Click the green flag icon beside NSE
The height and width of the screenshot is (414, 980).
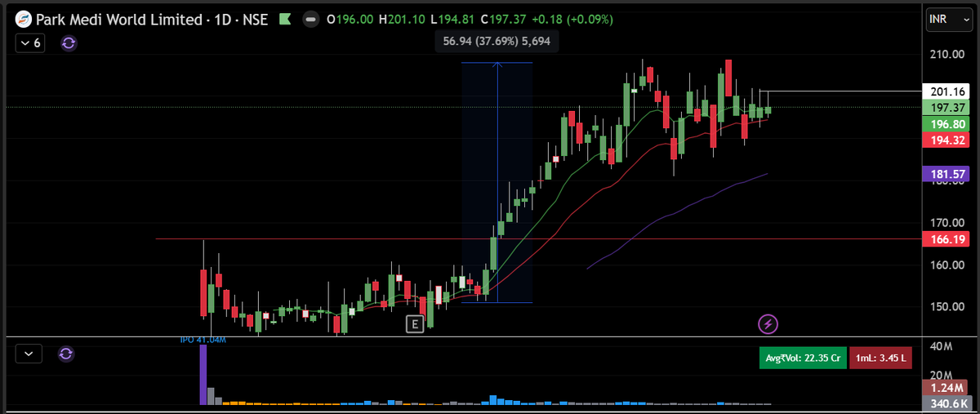284,18
